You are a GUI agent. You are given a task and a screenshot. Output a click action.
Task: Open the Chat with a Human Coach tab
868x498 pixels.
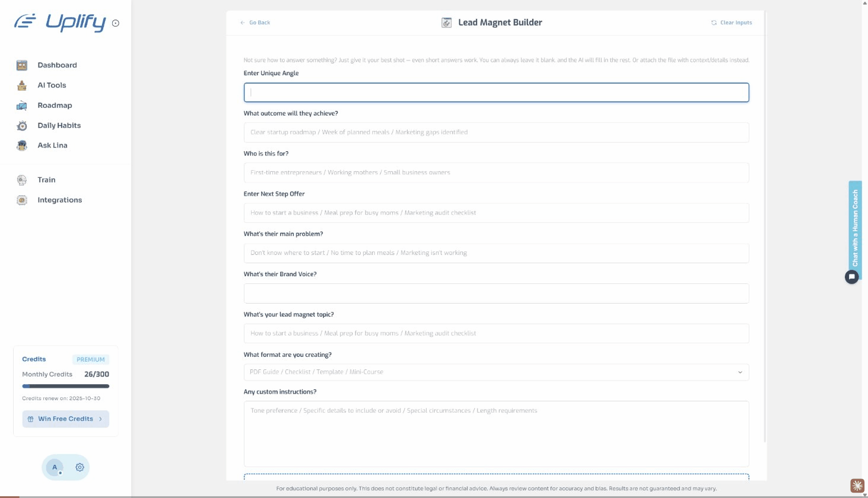point(855,228)
